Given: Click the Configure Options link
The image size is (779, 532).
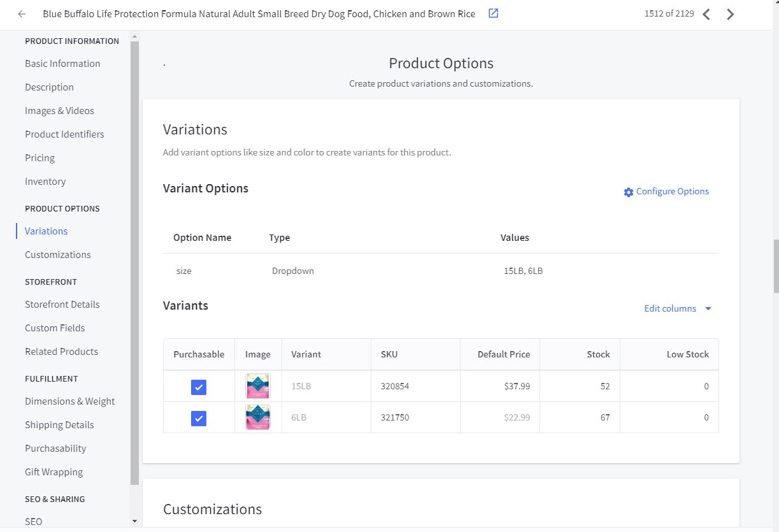Looking at the screenshot, I should 672,191.
